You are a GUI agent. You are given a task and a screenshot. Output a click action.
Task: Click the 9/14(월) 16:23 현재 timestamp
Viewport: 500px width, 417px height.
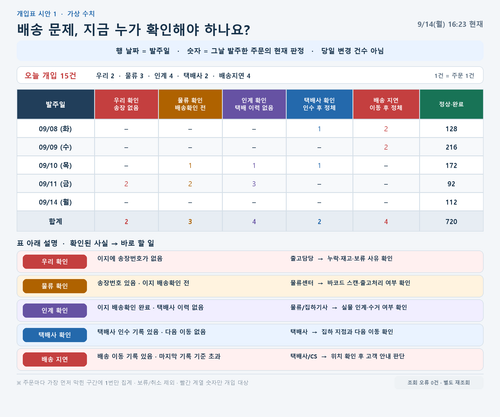tap(450, 24)
